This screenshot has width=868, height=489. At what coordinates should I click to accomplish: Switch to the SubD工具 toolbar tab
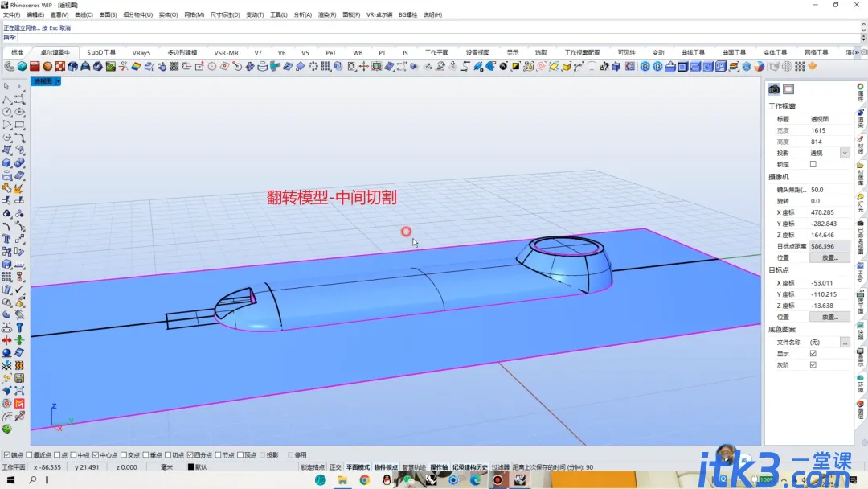(101, 52)
